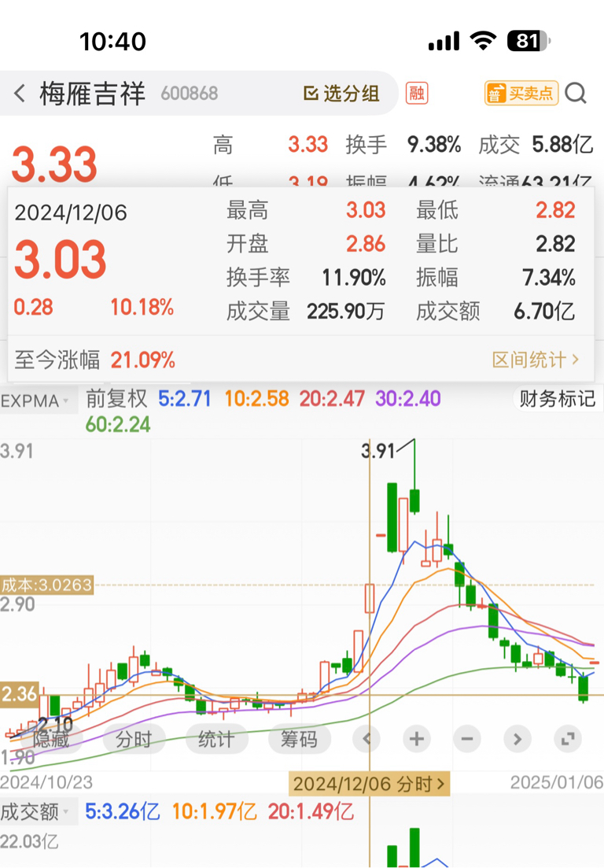Select the 3.91 high price marker
Screen dimensions: 604x868
pos(377,451)
